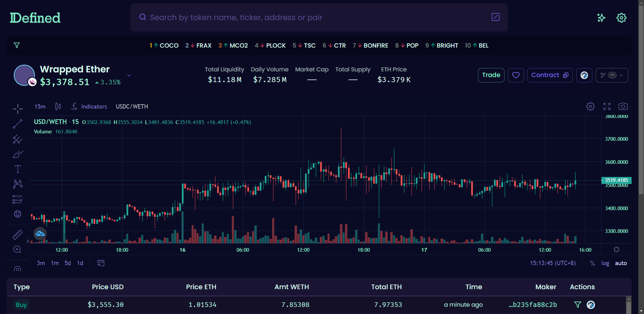Viewport: 644px width, 314px height.
Task: Open the emoji icons tool
Action: (x=18, y=214)
